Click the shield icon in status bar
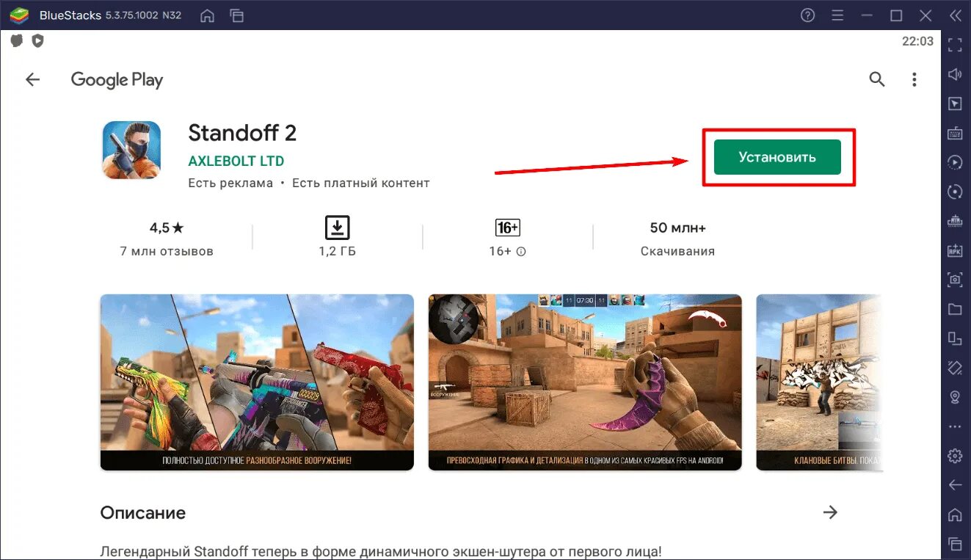Image resolution: width=971 pixels, height=560 pixels. [37, 41]
